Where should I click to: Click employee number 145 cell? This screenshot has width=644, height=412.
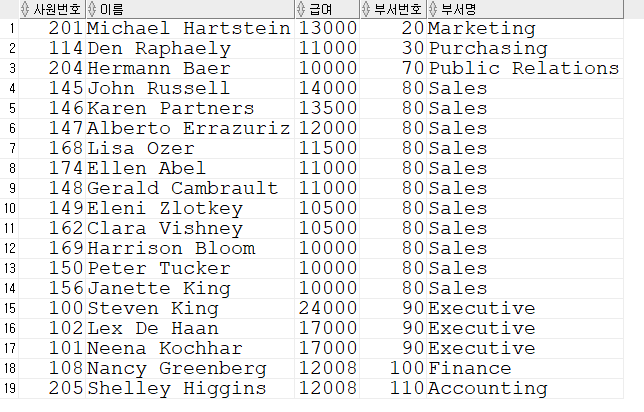52,88
